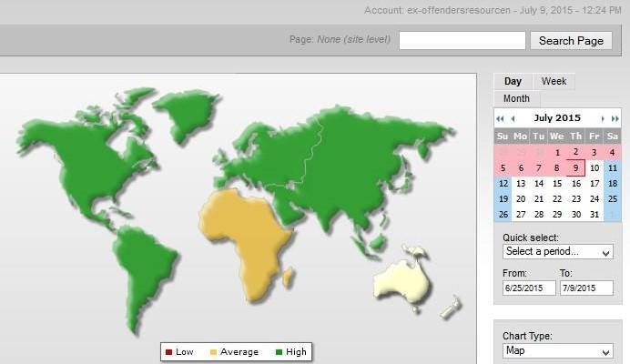Screen dimensions: 630x364
Task: Select July 3 in the calendar
Action: point(594,153)
